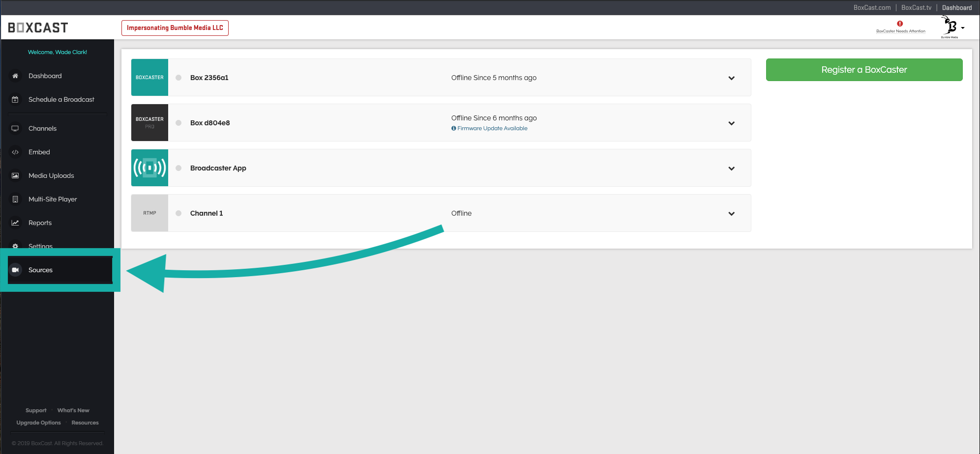Open Settings in the sidebar menu

pyautogui.click(x=40, y=246)
